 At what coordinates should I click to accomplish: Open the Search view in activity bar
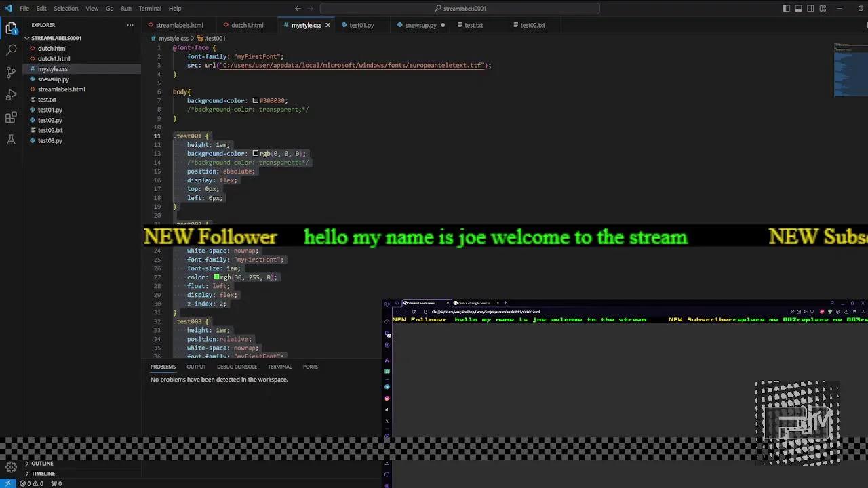point(11,50)
